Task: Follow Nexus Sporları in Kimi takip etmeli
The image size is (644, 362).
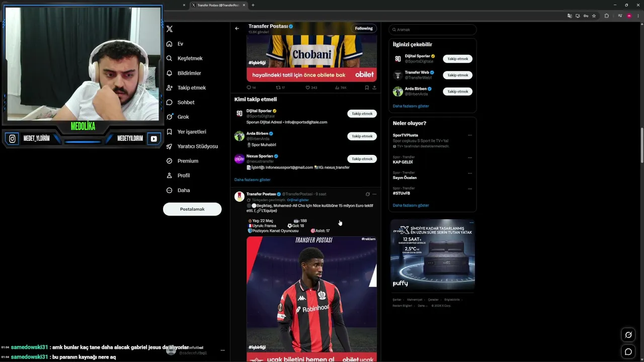Action: pos(362,159)
